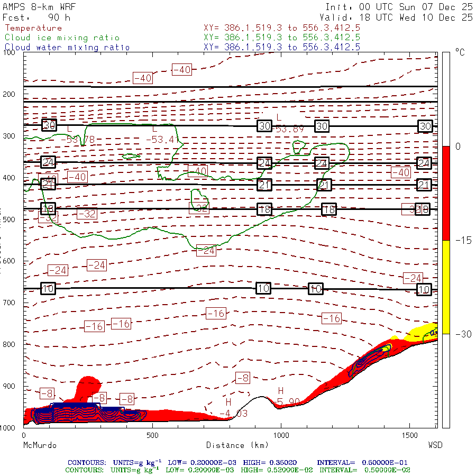Click the colorbar tick label -15
Viewport: 476px width, 476px height.
tap(463, 241)
